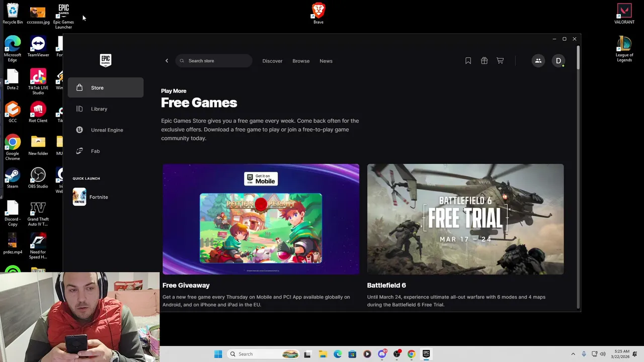
Task: Select Need for Speed desktop shortcut
Action: (x=38, y=246)
